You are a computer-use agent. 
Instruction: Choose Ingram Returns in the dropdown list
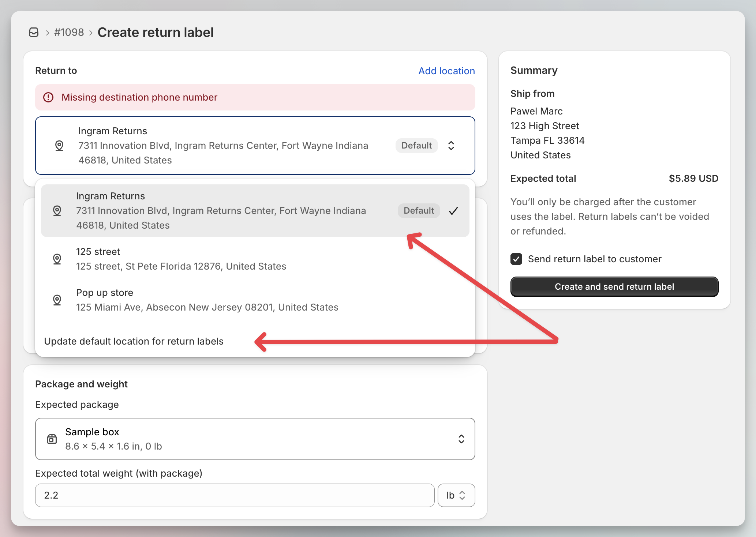(255, 211)
